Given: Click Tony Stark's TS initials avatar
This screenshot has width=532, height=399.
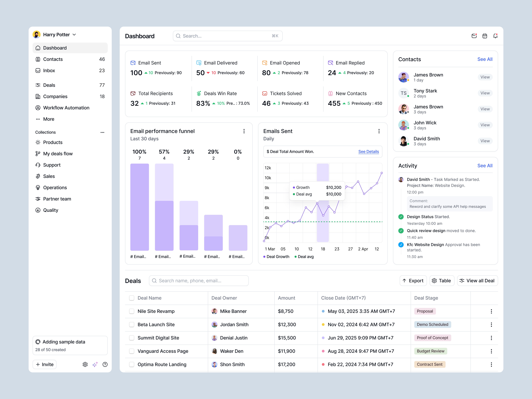Looking at the screenshot, I should pyautogui.click(x=404, y=93).
